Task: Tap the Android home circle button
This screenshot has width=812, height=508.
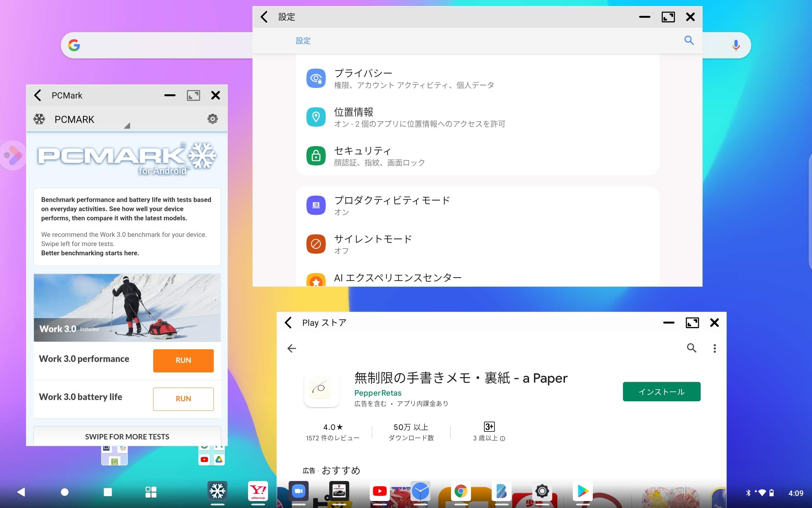Action: point(64,492)
